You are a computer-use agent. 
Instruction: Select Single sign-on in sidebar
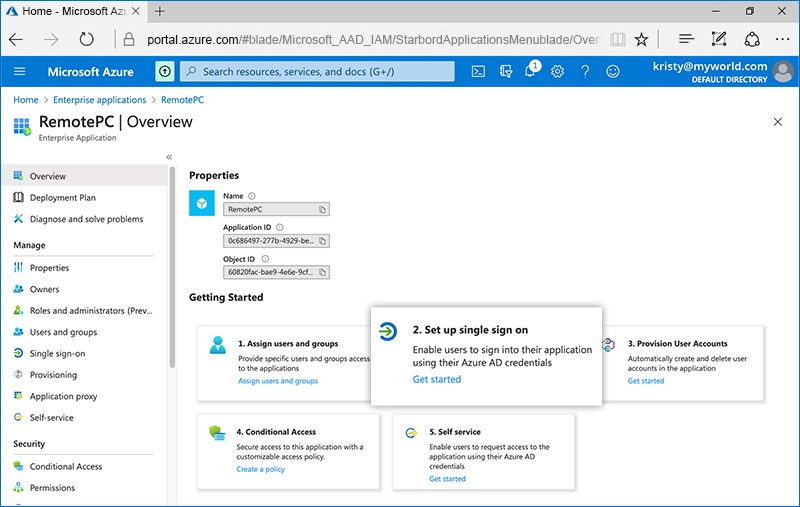(x=57, y=353)
